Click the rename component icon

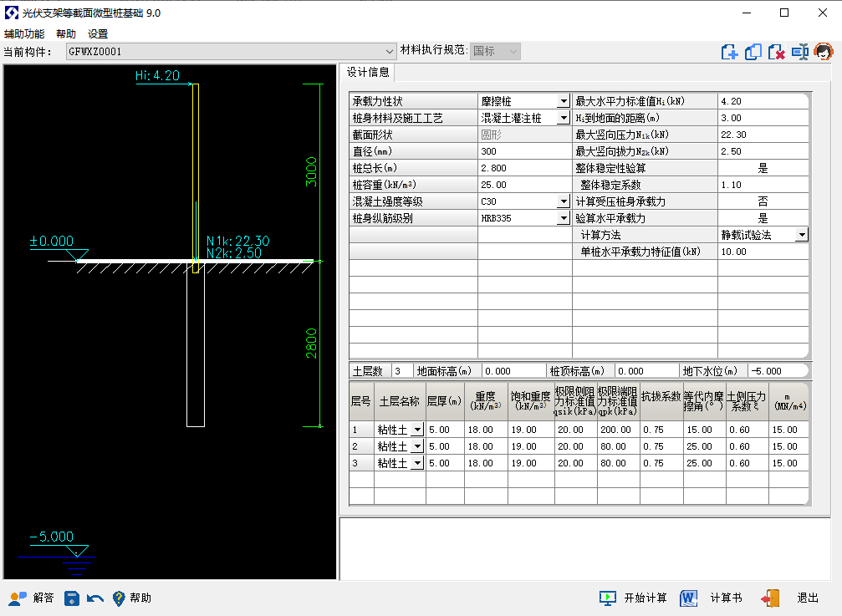point(800,52)
